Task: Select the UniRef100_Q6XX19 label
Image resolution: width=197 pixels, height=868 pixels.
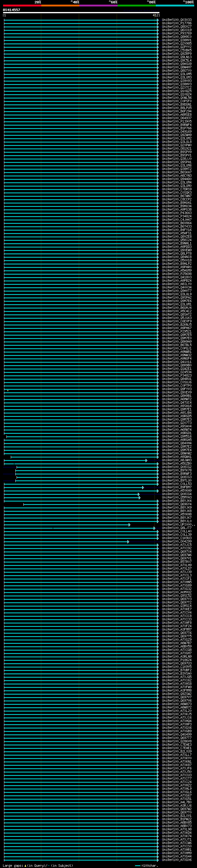Action: click(x=176, y=30)
